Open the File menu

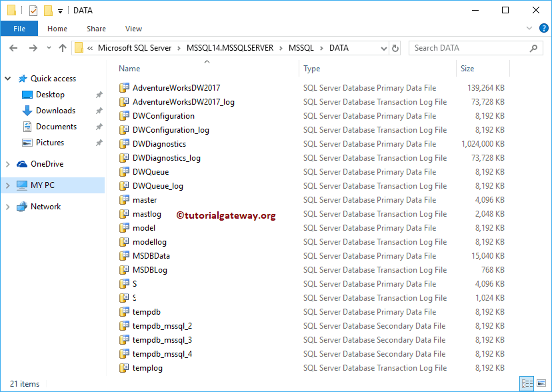coord(19,29)
